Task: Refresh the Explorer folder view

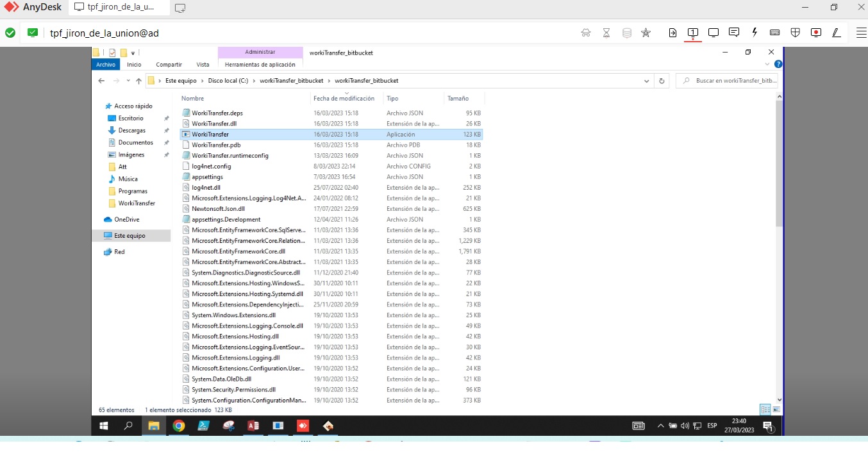Action: 662,81
